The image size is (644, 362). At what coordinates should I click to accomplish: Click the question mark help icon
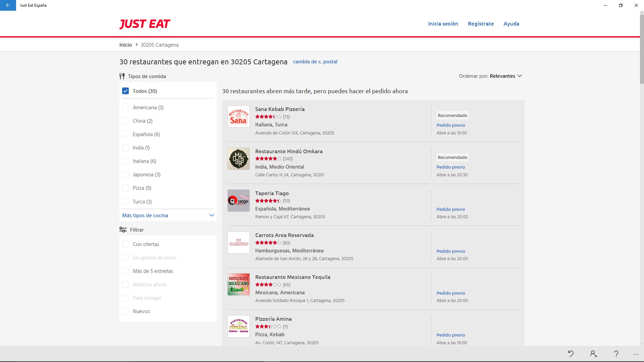point(616,354)
